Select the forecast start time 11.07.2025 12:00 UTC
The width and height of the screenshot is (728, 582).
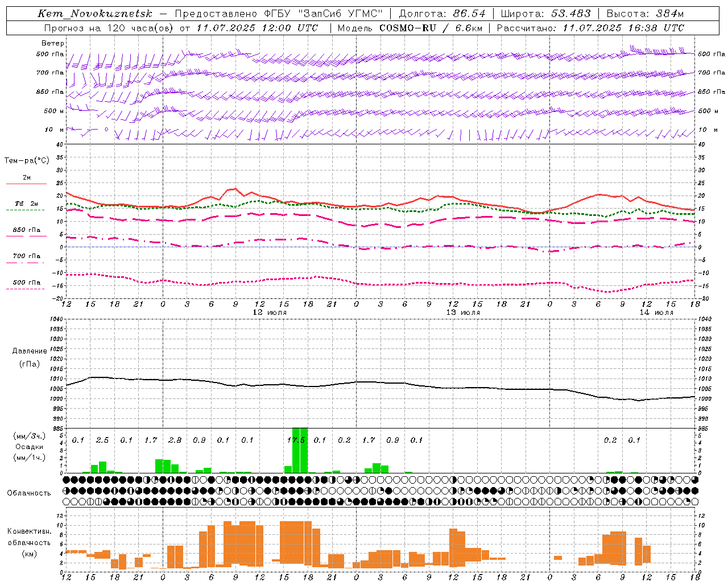(x=257, y=28)
